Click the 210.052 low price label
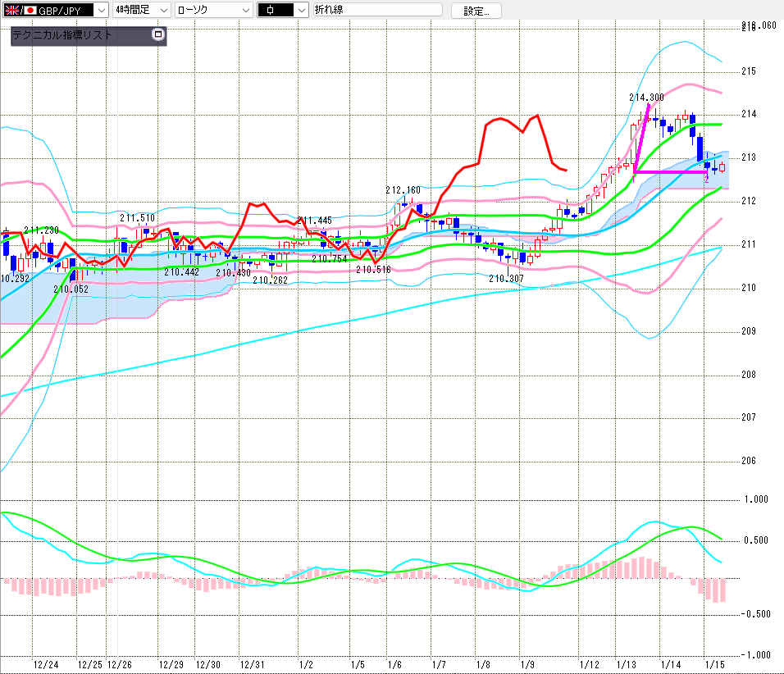Viewport: 784px width, 674px height. click(71, 289)
